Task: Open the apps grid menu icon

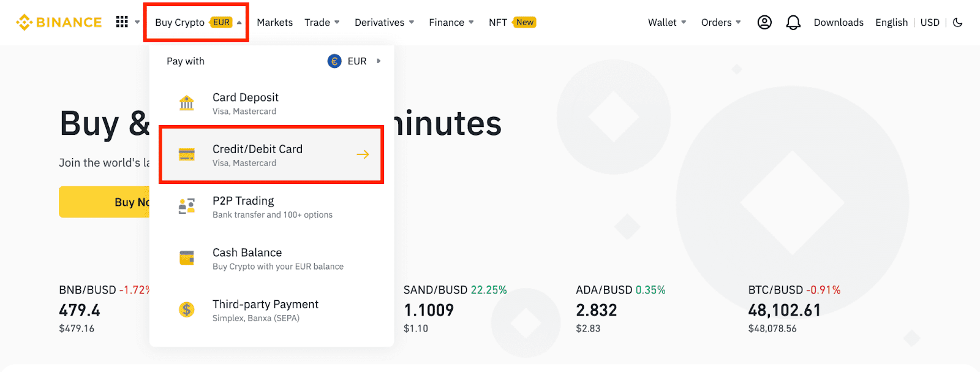Action: click(122, 22)
